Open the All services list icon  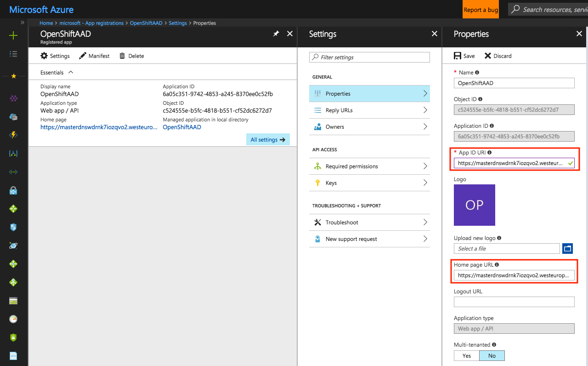tap(13, 54)
